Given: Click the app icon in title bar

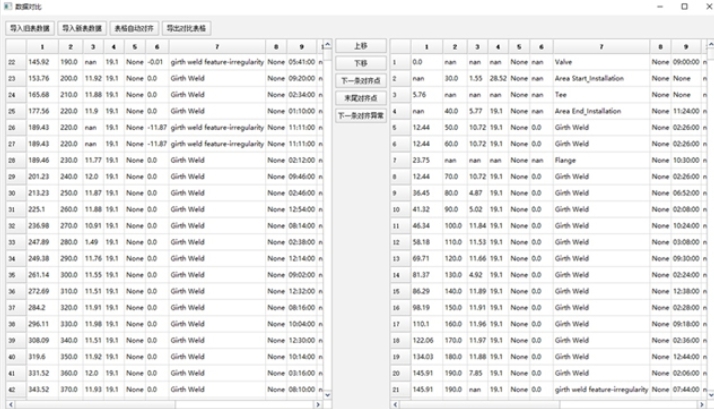Looking at the screenshot, I should coord(8,7).
